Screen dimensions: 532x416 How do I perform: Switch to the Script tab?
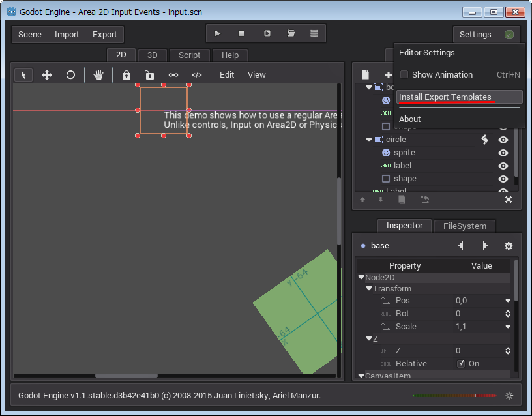click(189, 55)
